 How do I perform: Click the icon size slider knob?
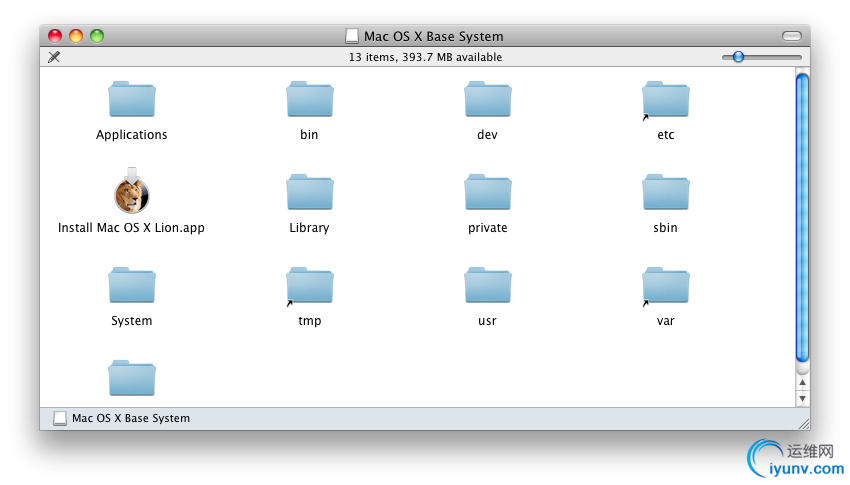[738, 57]
